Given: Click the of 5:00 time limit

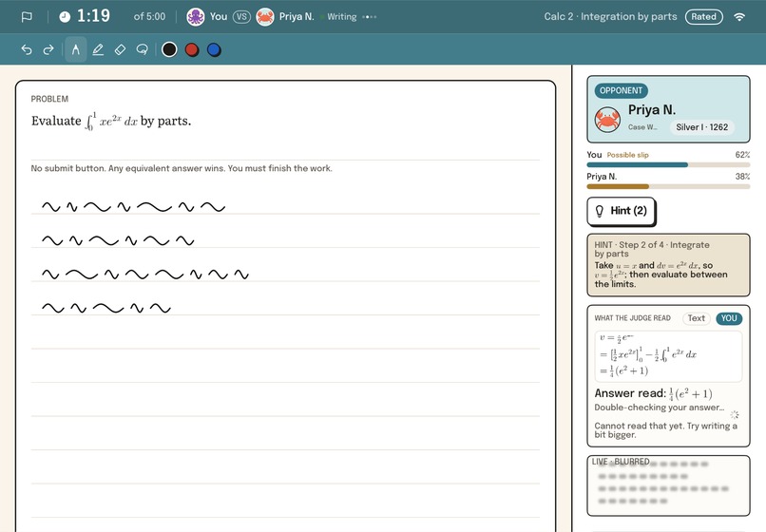Looking at the screenshot, I should [149, 16].
